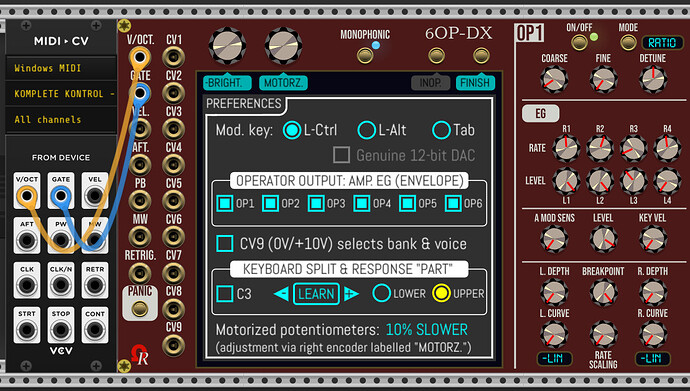Click the right arrow beside LEARN

tap(351, 294)
